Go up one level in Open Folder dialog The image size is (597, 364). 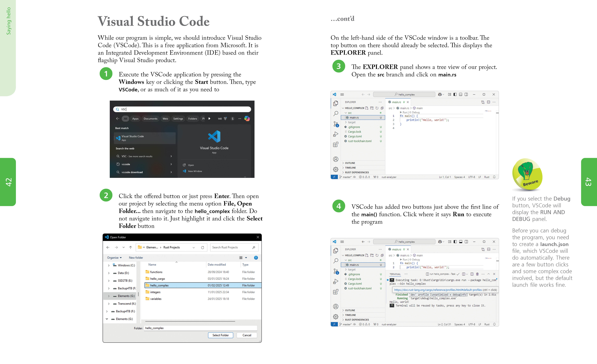131,247
